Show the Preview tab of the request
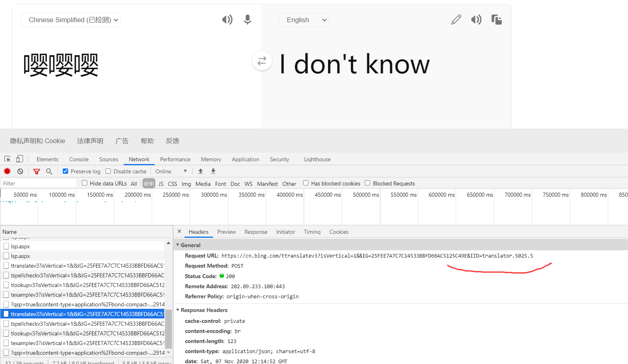The width and height of the screenshot is (628, 364). click(226, 232)
